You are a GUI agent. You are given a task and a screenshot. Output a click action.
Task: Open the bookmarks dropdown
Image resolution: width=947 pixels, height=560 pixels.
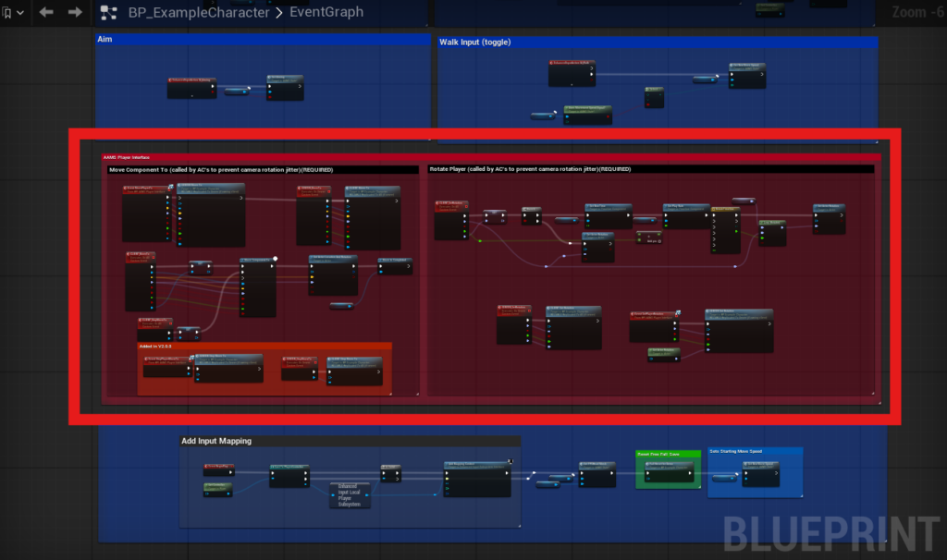tap(13, 13)
